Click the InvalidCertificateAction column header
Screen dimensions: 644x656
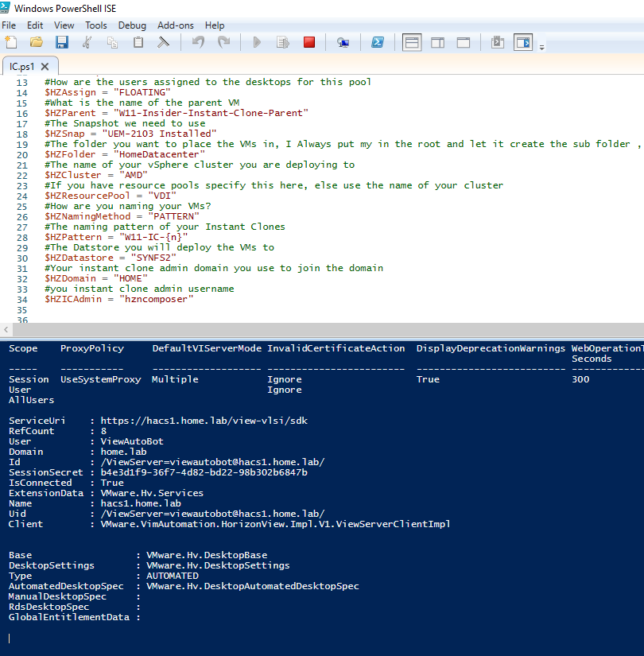(x=336, y=348)
